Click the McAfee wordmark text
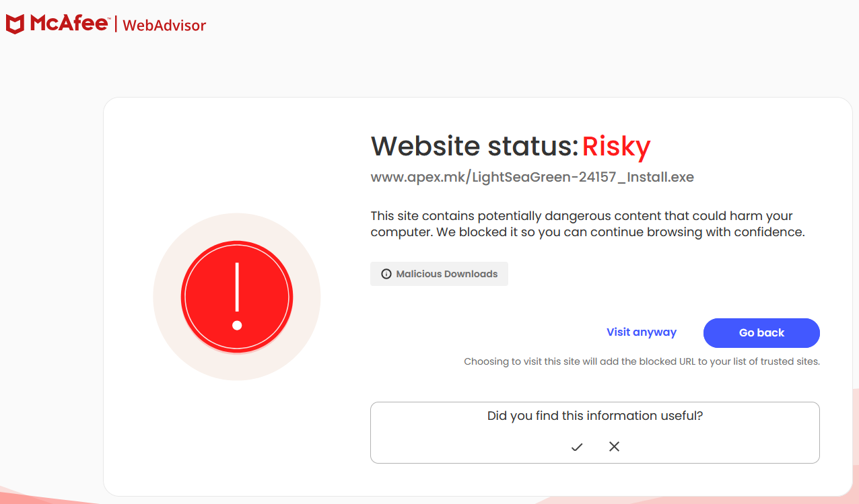Screen dimensions: 859x504 [69, 24]
